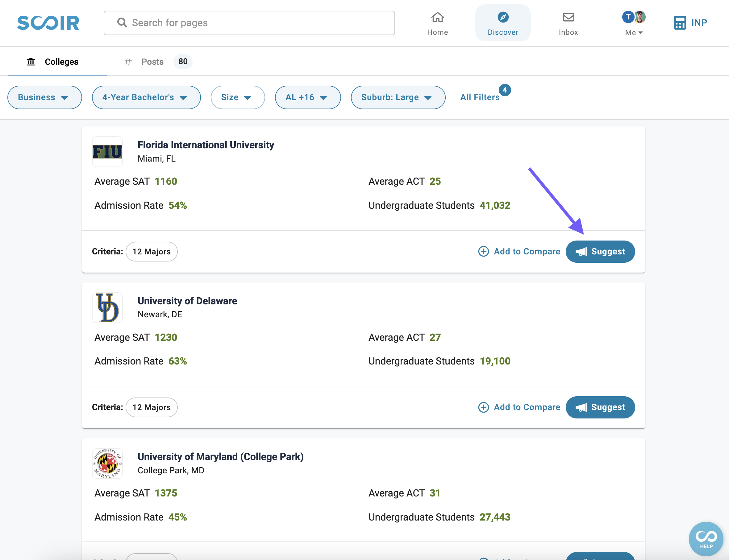This screenshot has width=729, height=560.
Task: Click Newark, DE location text
Action: pyautogui.click(x=160, y=314)
